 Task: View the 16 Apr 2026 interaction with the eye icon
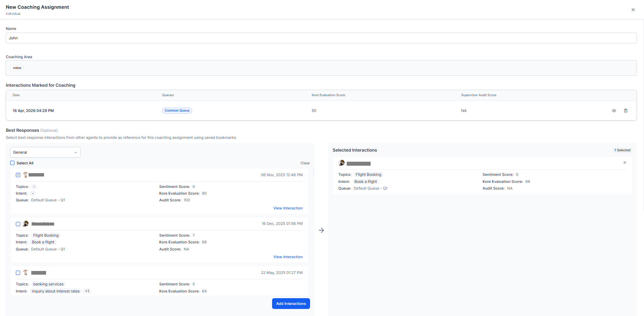tap(614, 111)
